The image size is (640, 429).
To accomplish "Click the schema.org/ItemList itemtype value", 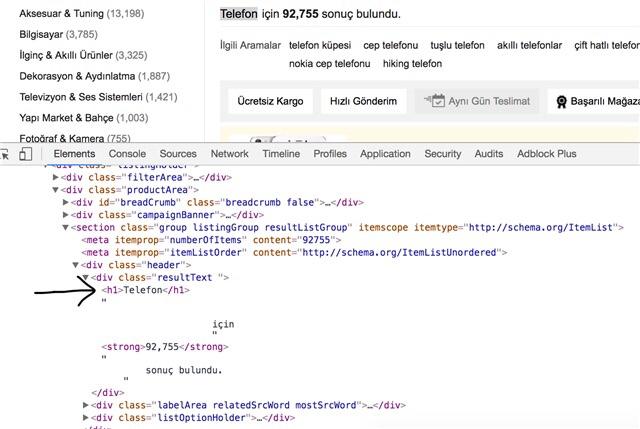I will click(540, 227).
